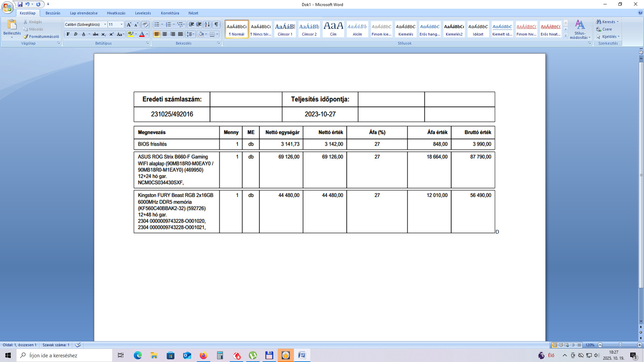Click the Format Painter (Formátummásoló) icon
Viewport: 644px width, 362px height.
26,37
